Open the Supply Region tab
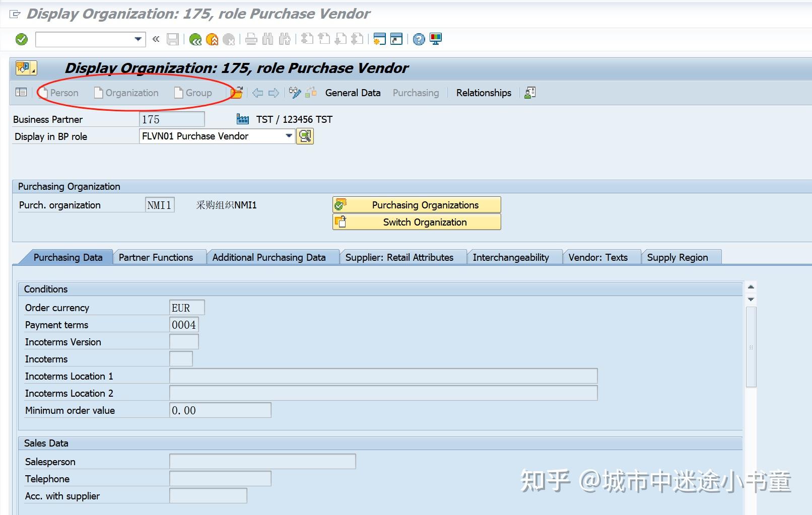Viewport: 812px width, 515px height. click(678, 257)
